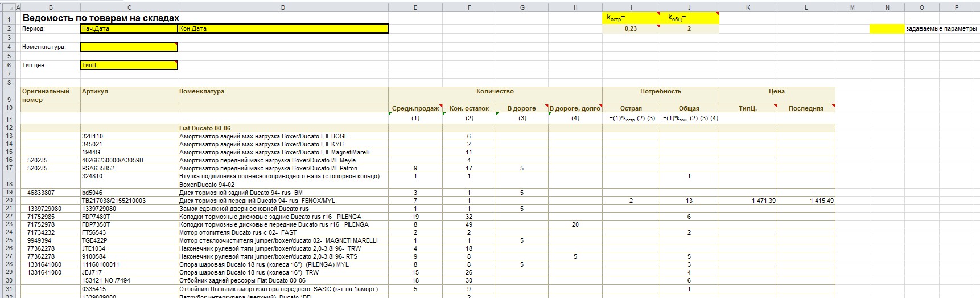Select the yellow Номенклатура input cell
This screenshot has height=298, width=980.
click(129, 47)
